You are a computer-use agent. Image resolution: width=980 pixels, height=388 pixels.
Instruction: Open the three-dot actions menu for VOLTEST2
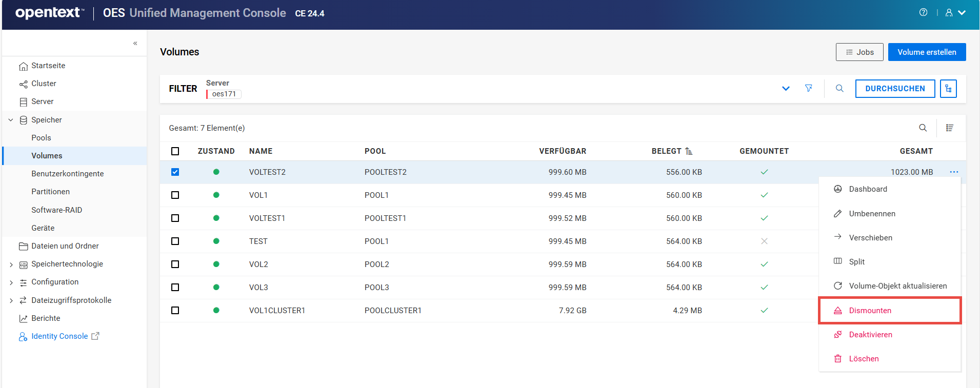pyautogui.click(x=953, y=172)
